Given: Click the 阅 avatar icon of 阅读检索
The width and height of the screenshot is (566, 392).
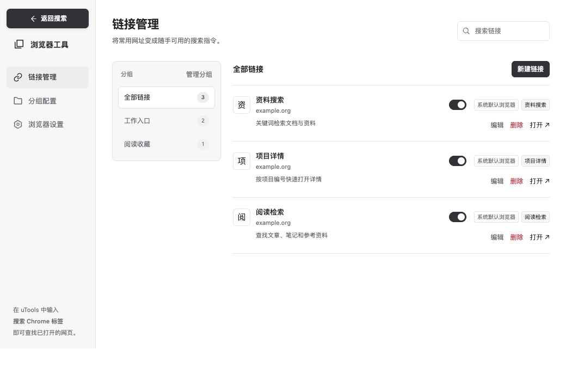Looking at the screenshot, I should tap(242, 217).
